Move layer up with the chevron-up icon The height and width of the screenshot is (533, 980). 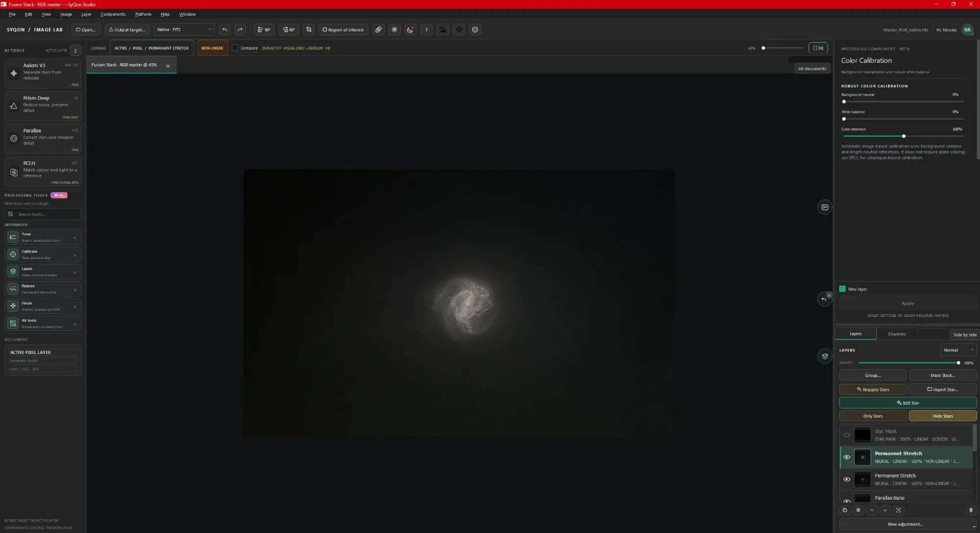(x=872, y=510)
